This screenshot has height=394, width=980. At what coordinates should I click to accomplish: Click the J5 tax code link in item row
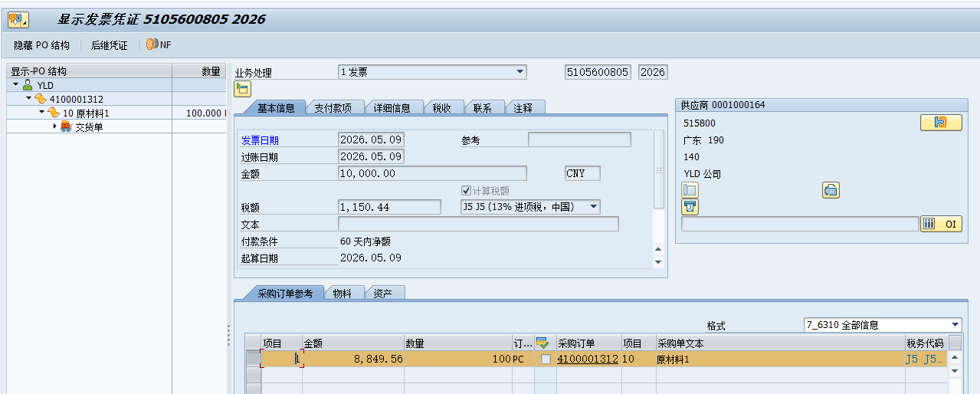click(925, 359)
